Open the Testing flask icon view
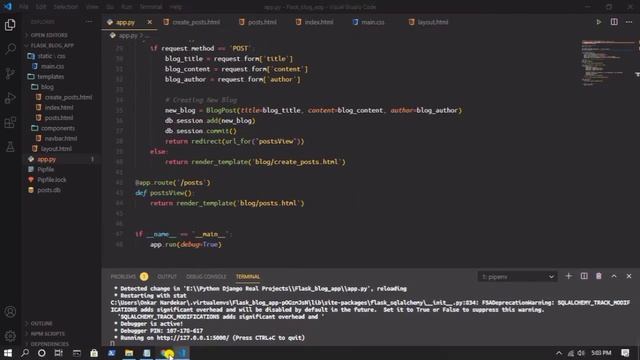640x360 pixels. pyautogui.click(x=10, y=147)
